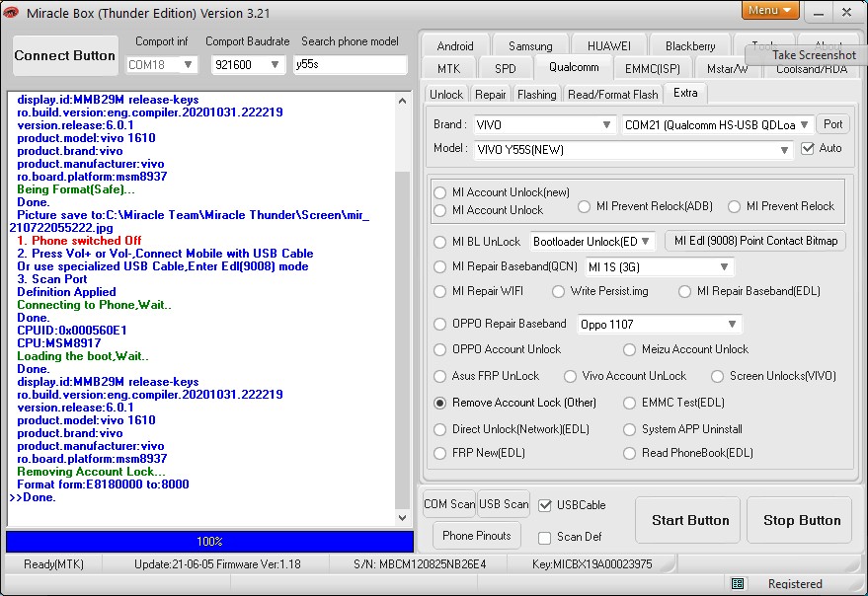Click the S/N: MBCM120825NB26E4 status entry
The height and width of the screenshot is (596, 868).
(x=420, y=564)
